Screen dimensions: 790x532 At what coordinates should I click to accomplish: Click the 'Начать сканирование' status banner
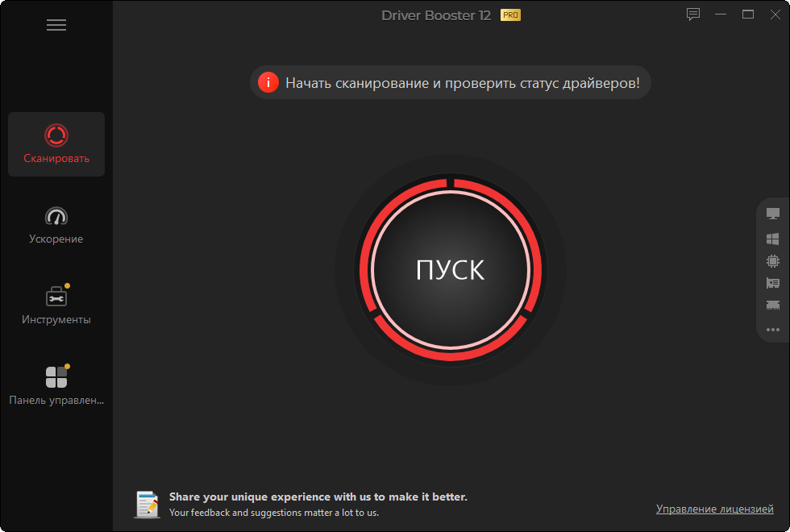click(451, 82)
